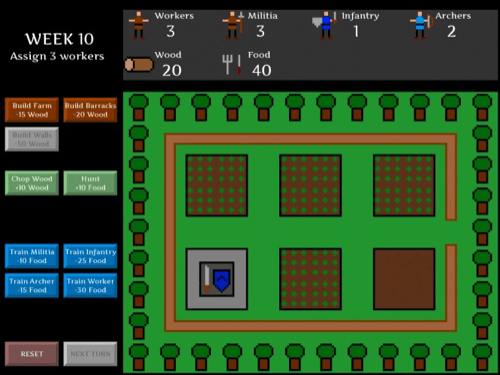Train Militia for 10 food
The width and height of the screenshot is (500, 375).
[32, 256]
